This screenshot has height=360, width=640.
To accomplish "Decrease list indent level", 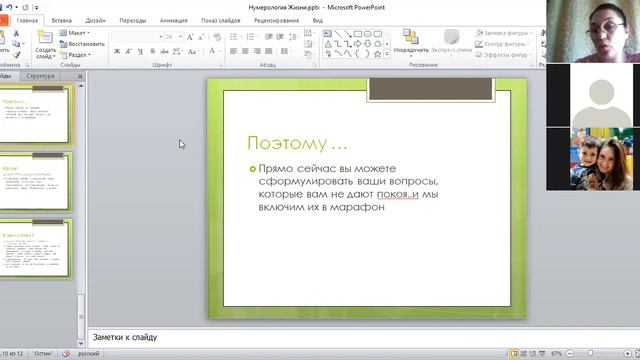I will (269, 37).
